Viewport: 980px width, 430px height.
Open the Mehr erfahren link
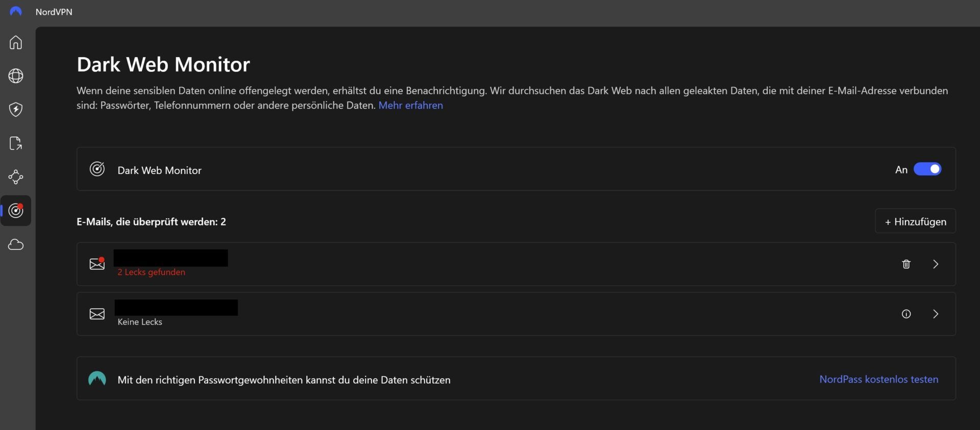(x=410, y=105)
